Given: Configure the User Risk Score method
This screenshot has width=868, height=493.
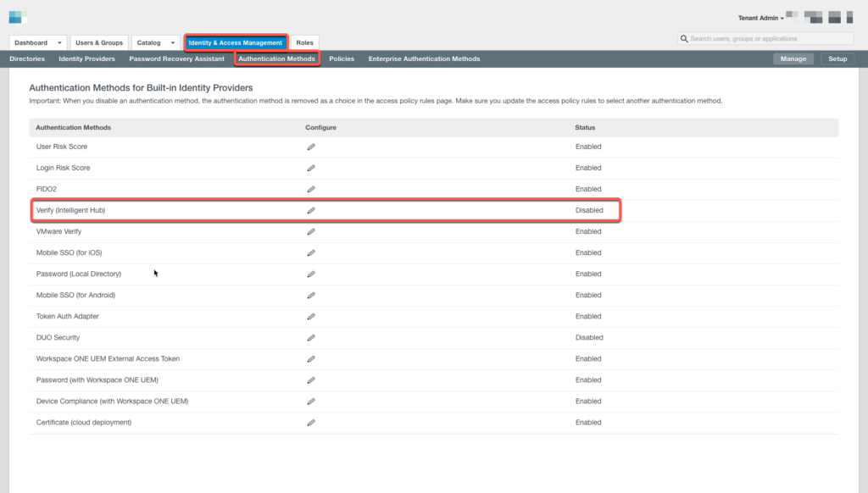Looking at the screenshot, I should (x=311, y=147).
